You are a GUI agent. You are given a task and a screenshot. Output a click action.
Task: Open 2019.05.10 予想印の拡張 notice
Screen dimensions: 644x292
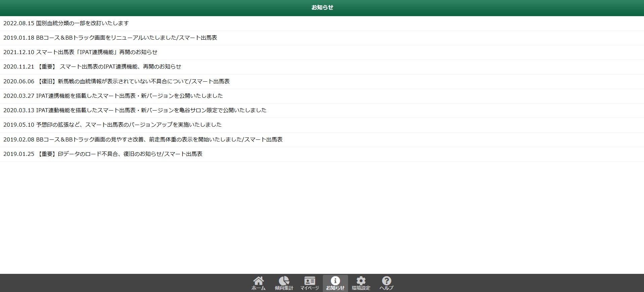113,125
